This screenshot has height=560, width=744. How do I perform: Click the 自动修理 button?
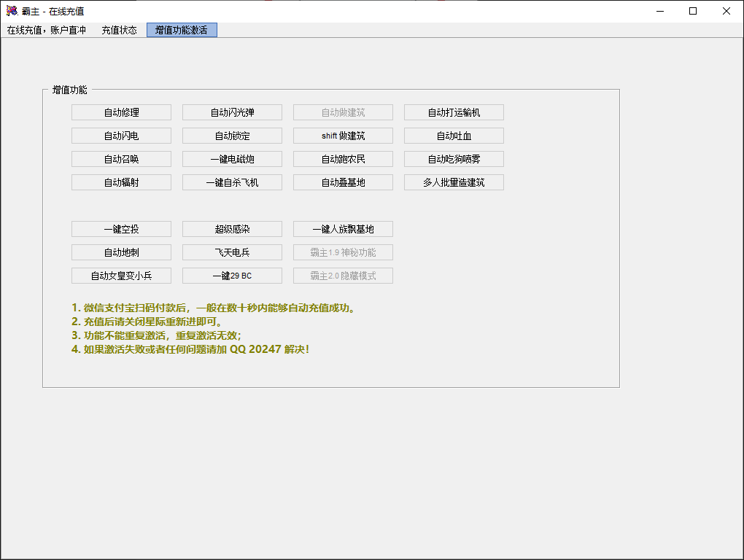point(121,112)
